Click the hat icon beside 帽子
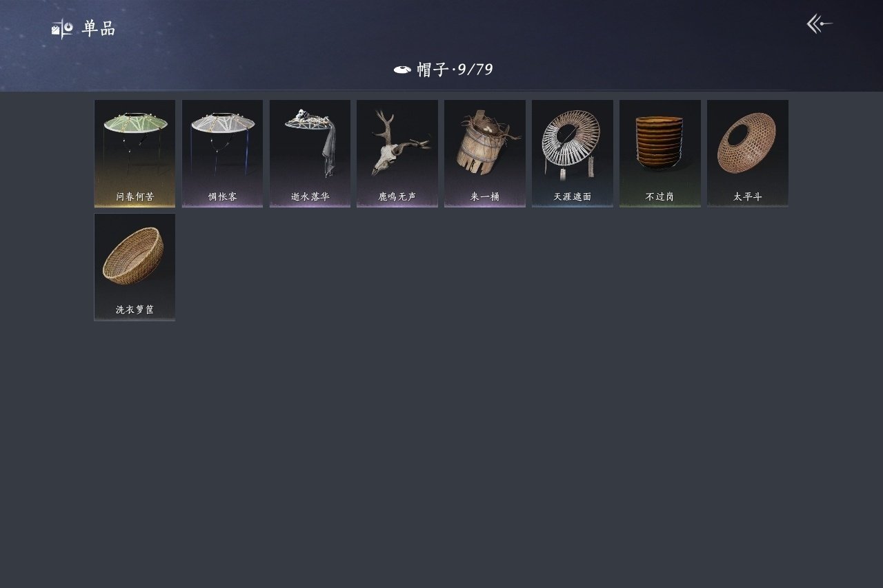The height and width of the screenshot is (588, 883). pyautogui.click(x=402, y=69)
